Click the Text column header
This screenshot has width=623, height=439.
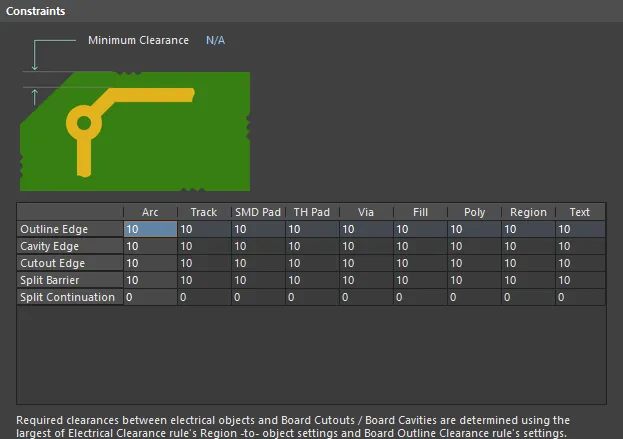point(580,212)
